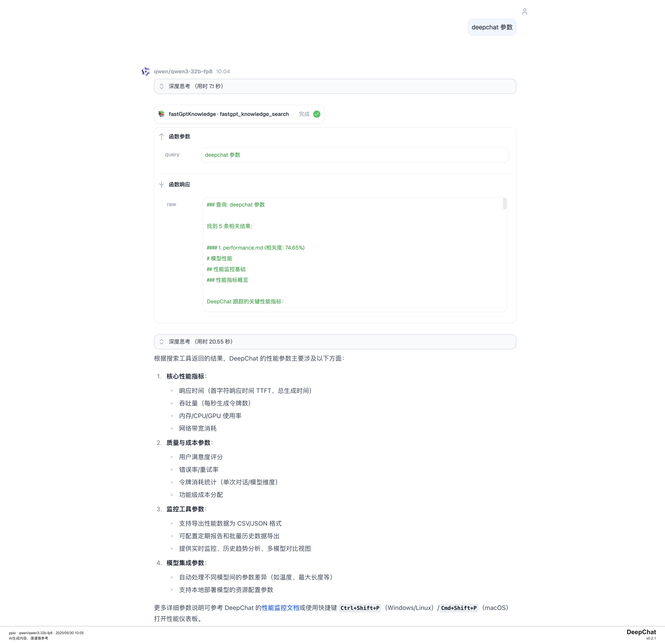665x644 pixels.
Task: Click the chevron icon on 7.1 秒 thinking block
Action: pos(162,86)
